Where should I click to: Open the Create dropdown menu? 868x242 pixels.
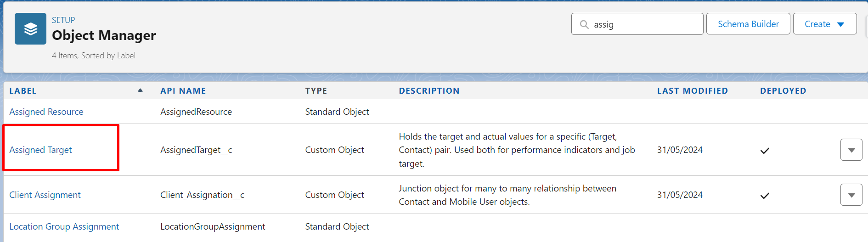pyautogui.click(x=824, y=24)
